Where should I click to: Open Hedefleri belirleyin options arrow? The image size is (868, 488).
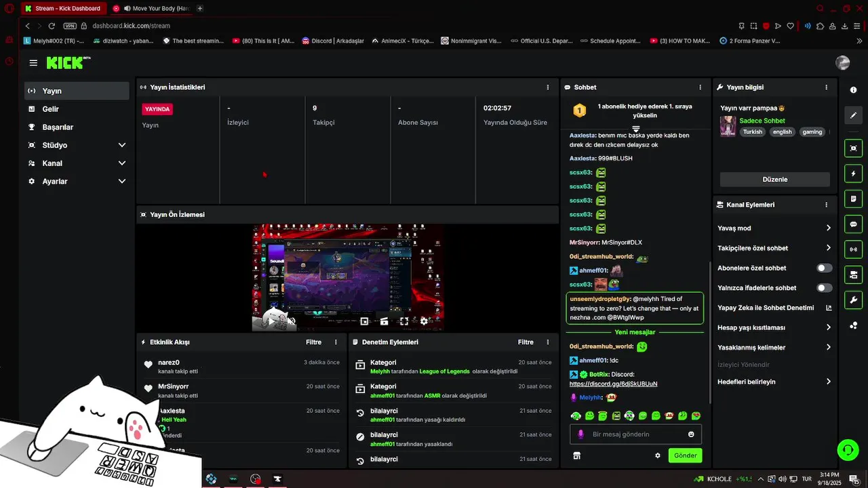tap(829, 382)
